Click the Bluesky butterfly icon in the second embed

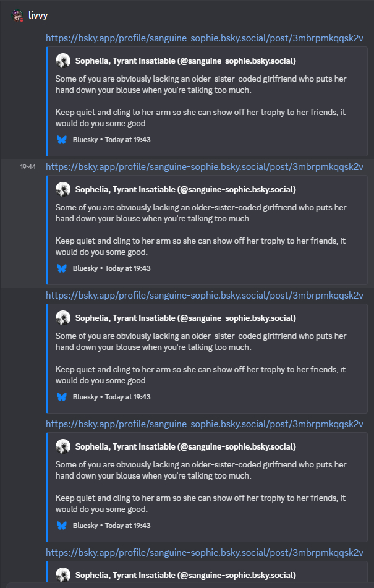(x=62, y=268)
